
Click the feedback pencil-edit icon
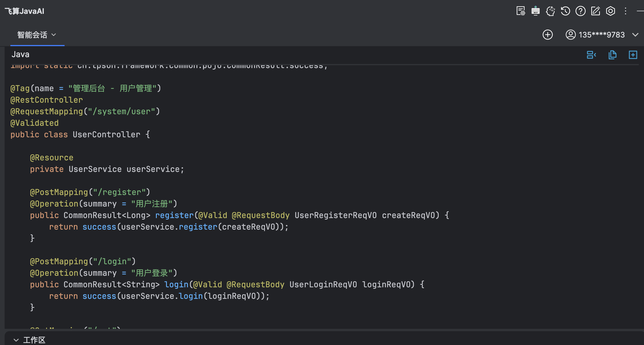click(x=595, y=11)
